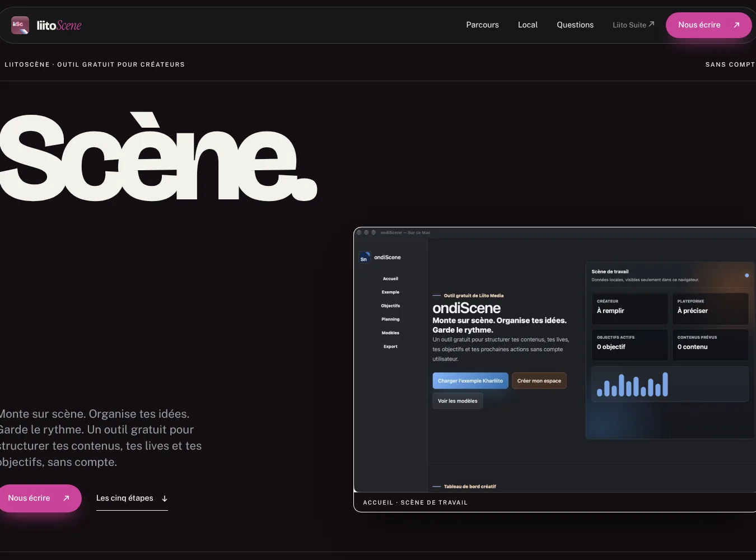
Task: Jump to Les cinq étapes link
Action: coord(132,498)
